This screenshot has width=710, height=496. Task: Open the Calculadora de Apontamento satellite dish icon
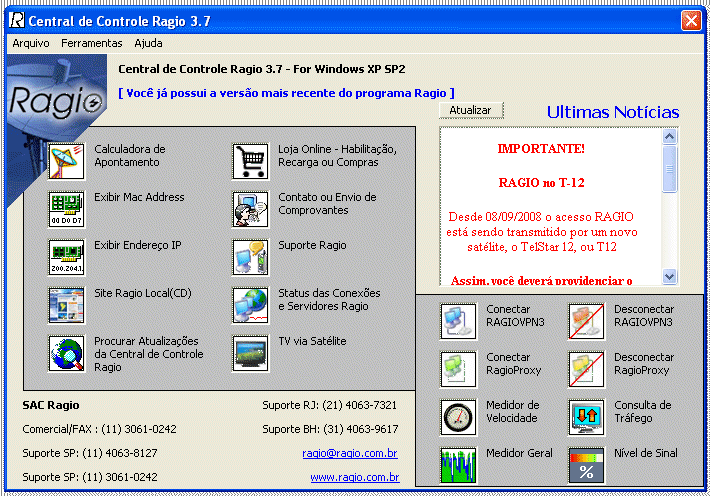click(x=67, y=161)
